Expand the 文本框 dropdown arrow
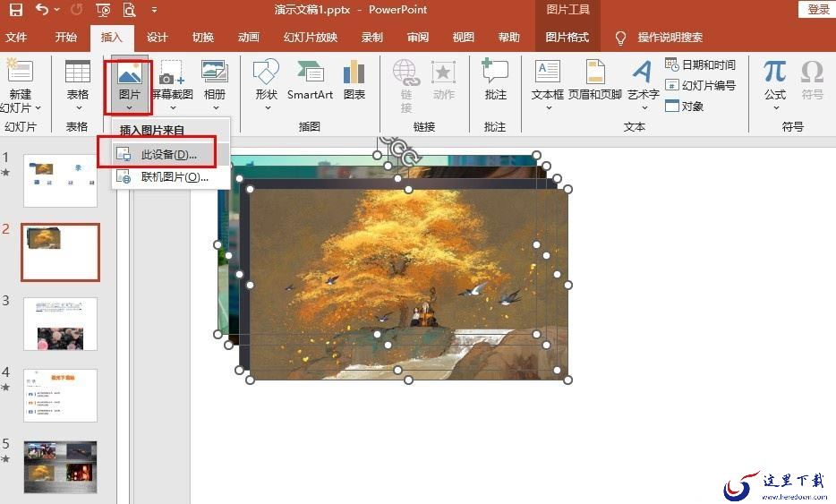The height and width of the screenshot is (504, 836). pyautogui.click(x=549, y=108)
